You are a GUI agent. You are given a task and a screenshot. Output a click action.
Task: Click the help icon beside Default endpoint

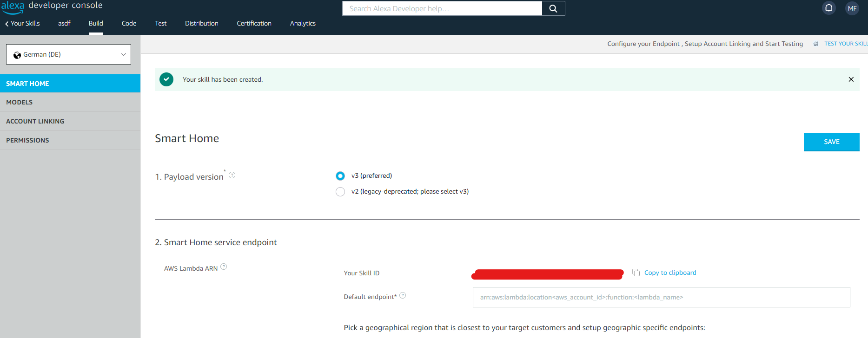click(403, 295)
